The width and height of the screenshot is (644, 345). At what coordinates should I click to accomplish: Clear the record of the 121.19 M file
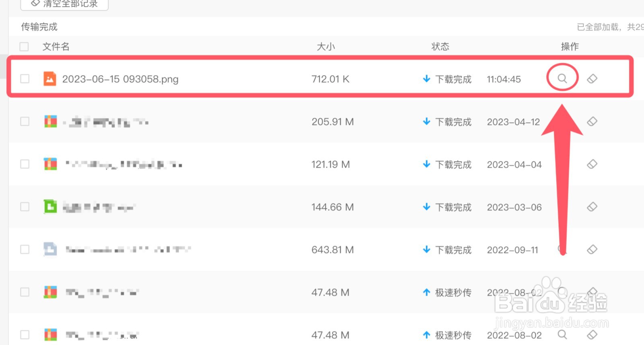592,164
